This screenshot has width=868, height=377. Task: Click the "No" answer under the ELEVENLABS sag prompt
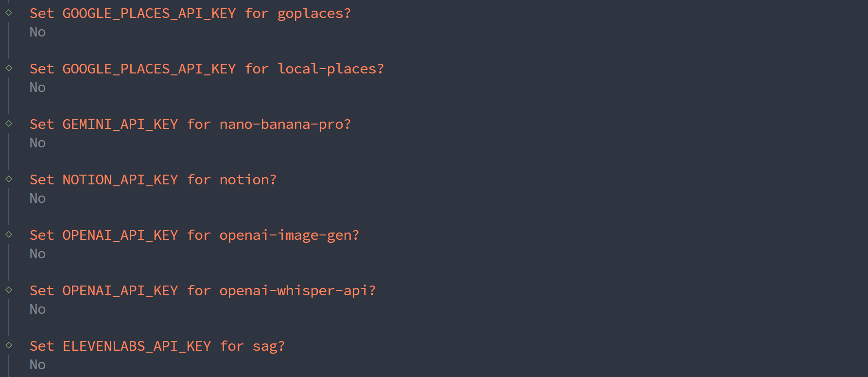[x=37, y=365]
